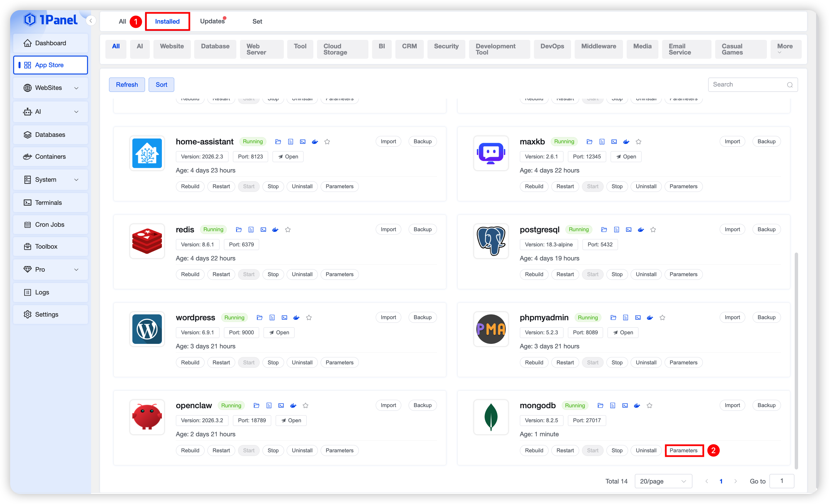This screenshot has width=829, height=504.
Task: Click Backup for wordpress
Action: (x=422, y=317)
